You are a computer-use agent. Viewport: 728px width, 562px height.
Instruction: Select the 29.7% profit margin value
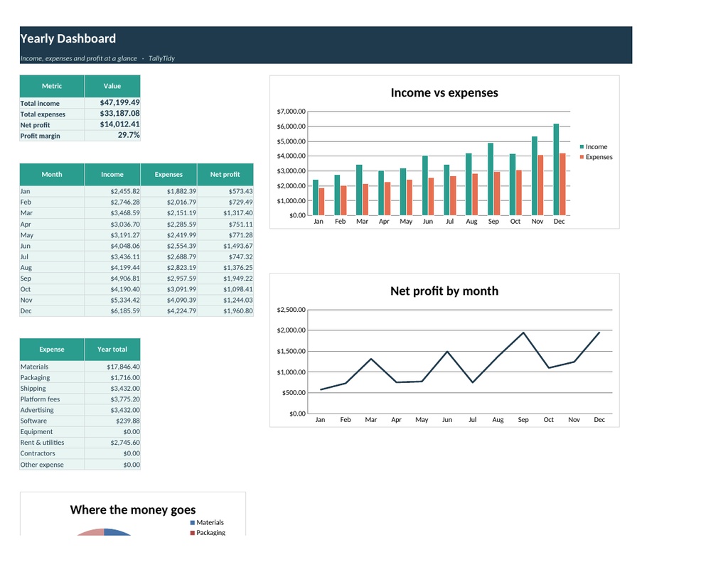[112, 136]
